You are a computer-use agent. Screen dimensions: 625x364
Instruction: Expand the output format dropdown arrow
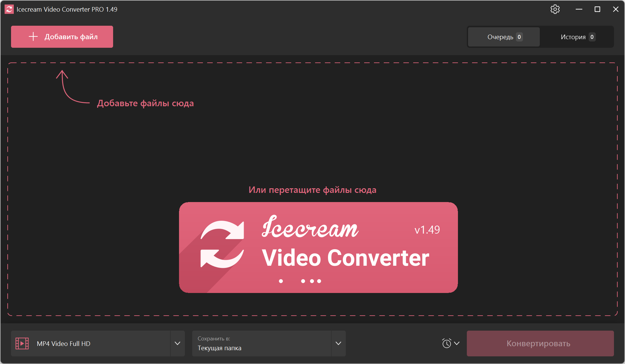point(177,343)
